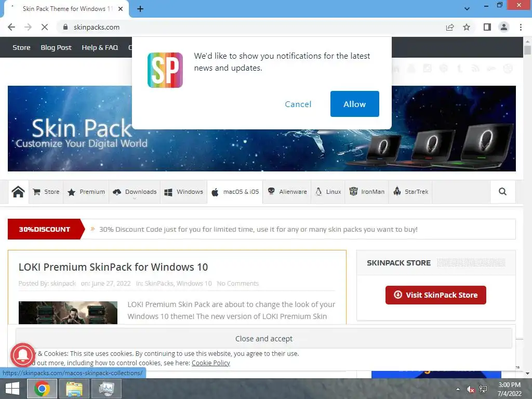Go back to previous page
The width and height of the screenshot is (532, 399).
[x=11, y=27]
